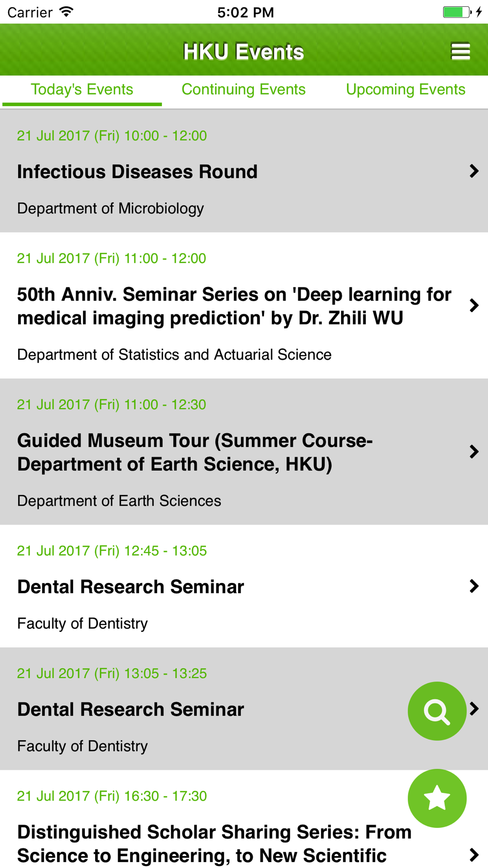Tap the battery indicator icon

coord(457,12)
